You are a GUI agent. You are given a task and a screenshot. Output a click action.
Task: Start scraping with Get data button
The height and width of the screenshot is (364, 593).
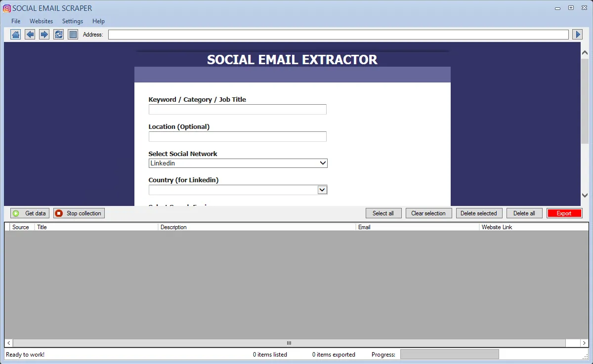[x=30, y=213]
